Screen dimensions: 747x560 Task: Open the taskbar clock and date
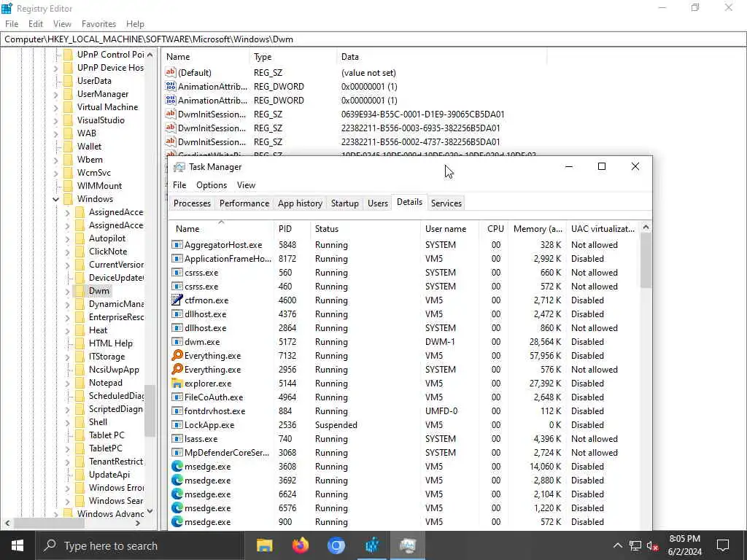(684, 545)
